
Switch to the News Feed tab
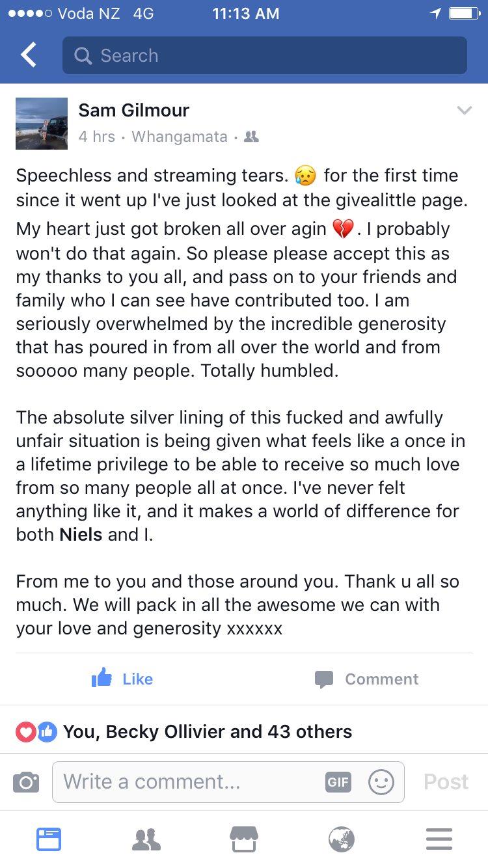[49, 839]
